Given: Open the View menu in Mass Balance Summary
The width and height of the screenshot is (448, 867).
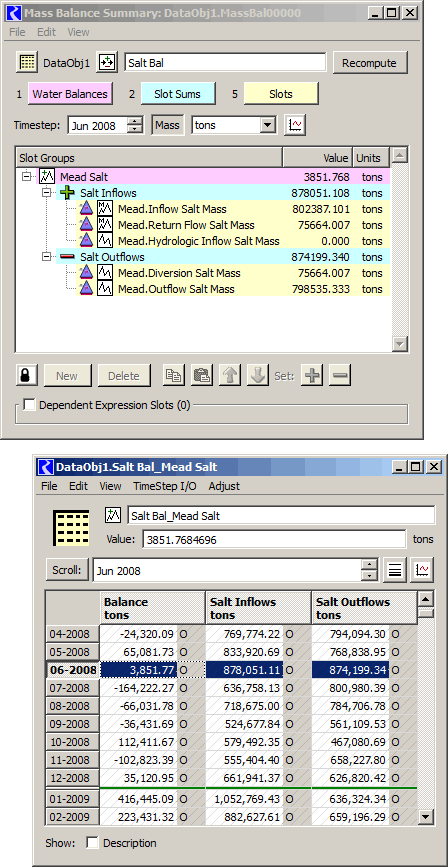Looking at the screenshot, I should (x=79, y=32).
